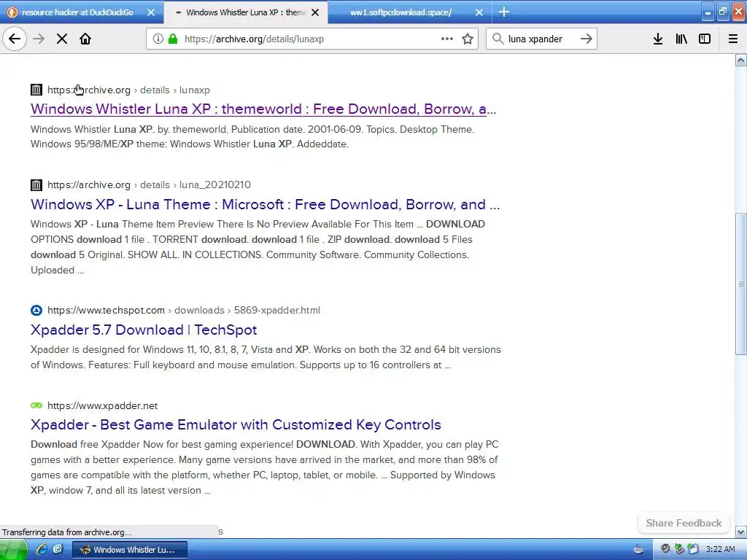Open the Firefox home page
This screenshot has width=747, height=560.
[85, 39]
